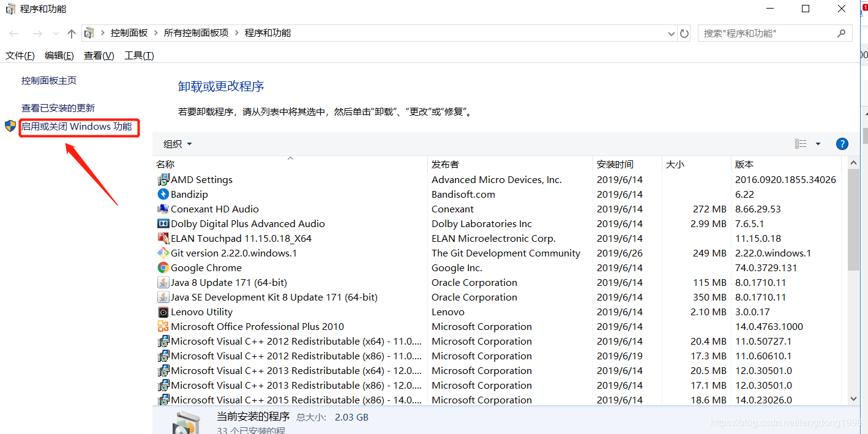Select Google Chrome in the program list
Viewport: 868px width, 434px height.
pos(206,268)
